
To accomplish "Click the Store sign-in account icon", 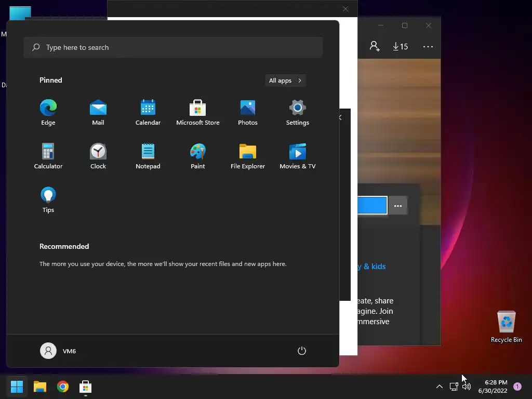I will pos(375,46).
